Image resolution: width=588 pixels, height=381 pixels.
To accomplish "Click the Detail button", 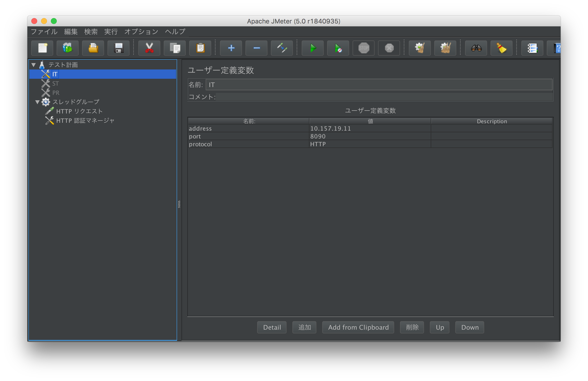I will [271, 327].
